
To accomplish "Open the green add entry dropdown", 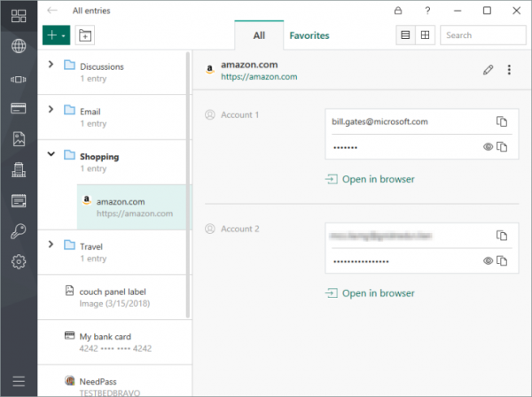I will pos(55,35).
